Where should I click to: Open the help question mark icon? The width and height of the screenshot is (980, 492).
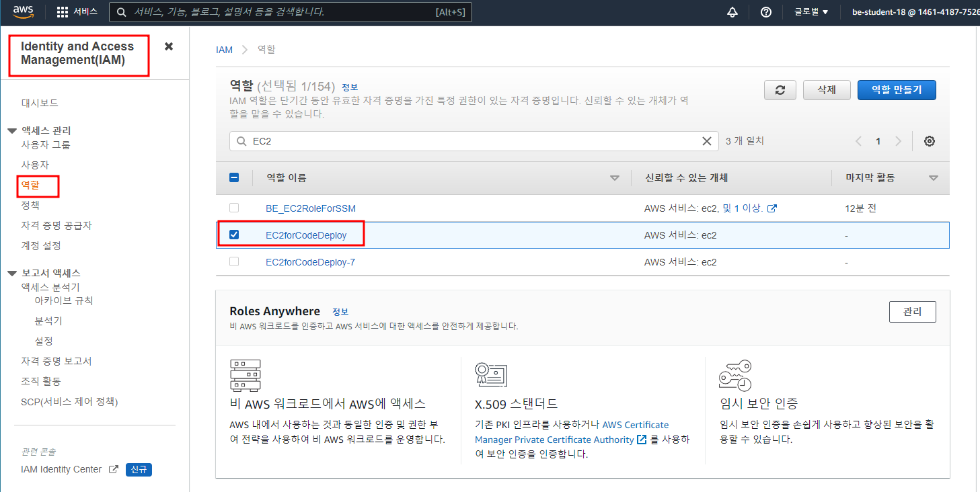pyautogui.click(x=765, y=12)
